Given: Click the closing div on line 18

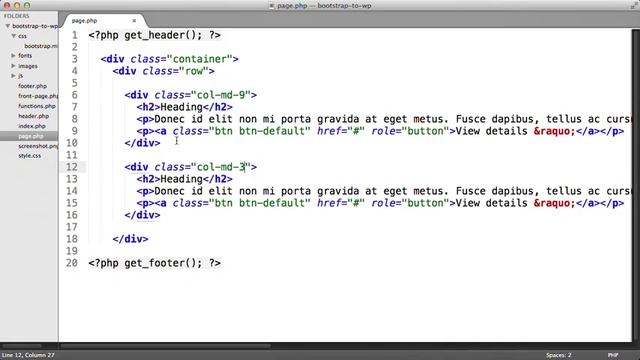Looking at the screenshot, I should tap(131, 239).
